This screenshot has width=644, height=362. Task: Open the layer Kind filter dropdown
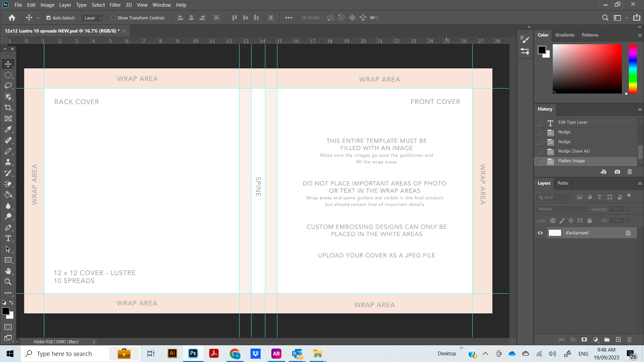point(554,197)
